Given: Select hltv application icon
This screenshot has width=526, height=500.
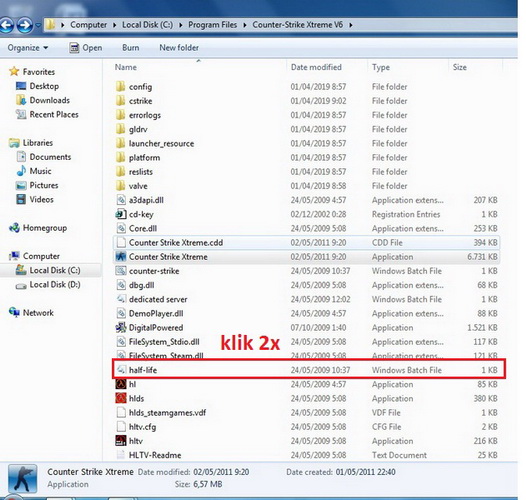Looking at the screenshot, I should (120, 441).
